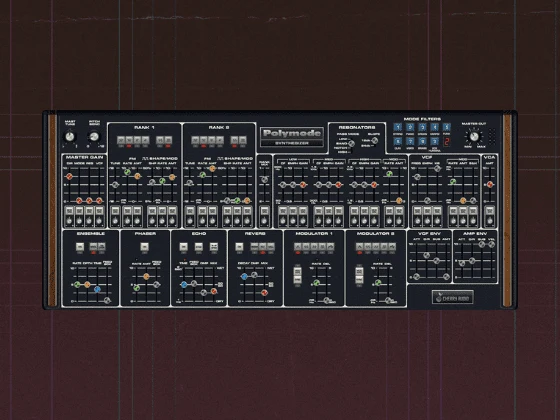Select Mode Filter preset 5 button
Viewport: 560px width, 420px height.
click(446, 127)
